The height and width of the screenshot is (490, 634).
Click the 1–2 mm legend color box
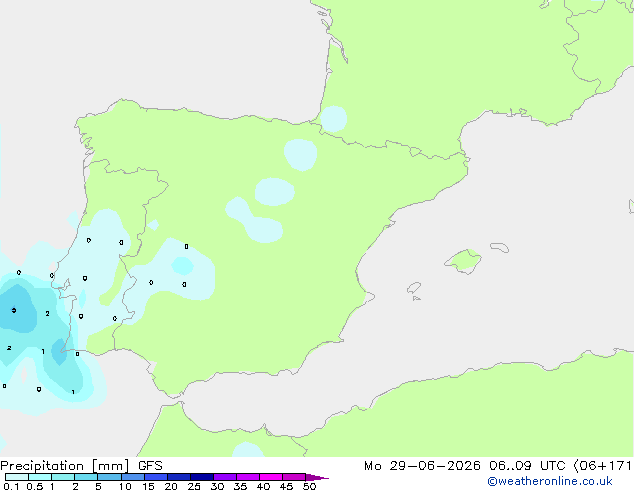(x=63, y=477)
